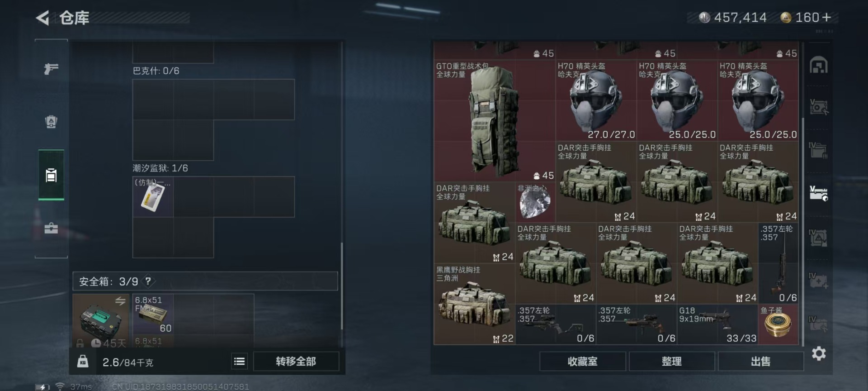Click the list view icon beside 转移全部
868x391 pixels.
(240, 361)
